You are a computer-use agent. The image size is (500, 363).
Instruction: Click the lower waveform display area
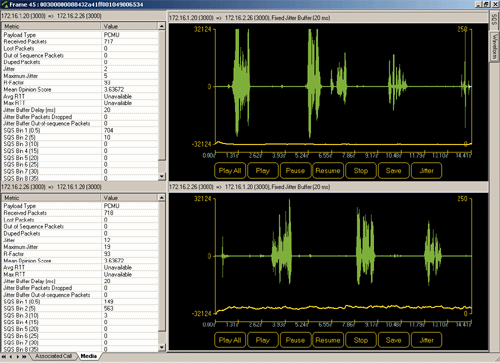(x=343, y=257)
